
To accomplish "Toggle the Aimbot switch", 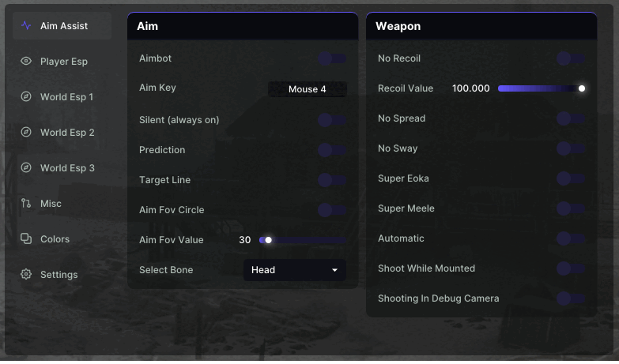I will tap(332, 58).
